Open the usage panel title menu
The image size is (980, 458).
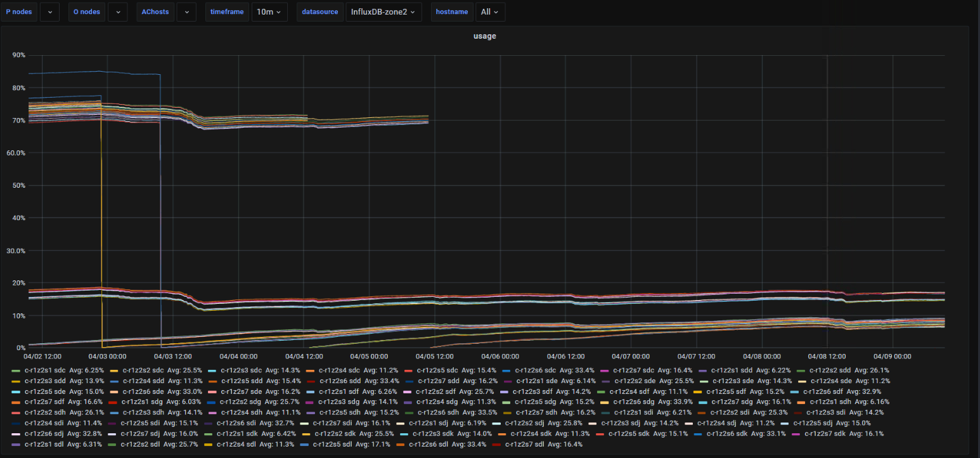click(x=485, y=36)
